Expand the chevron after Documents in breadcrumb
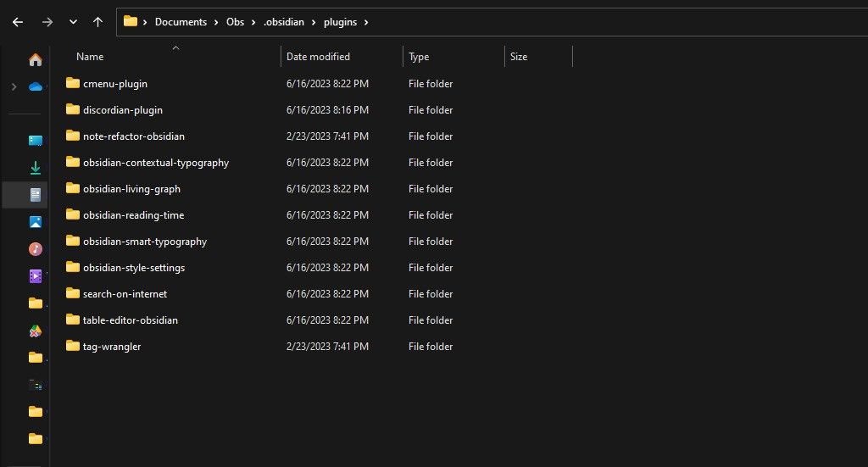 point(216,22)
